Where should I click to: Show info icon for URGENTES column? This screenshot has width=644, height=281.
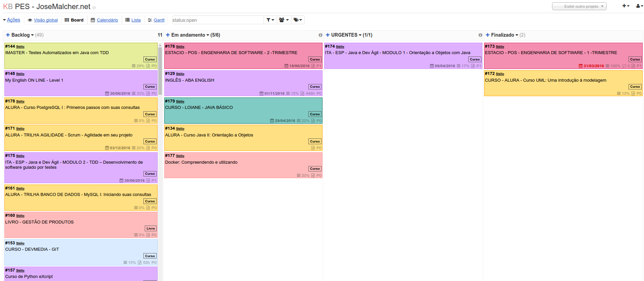point(480,35)
